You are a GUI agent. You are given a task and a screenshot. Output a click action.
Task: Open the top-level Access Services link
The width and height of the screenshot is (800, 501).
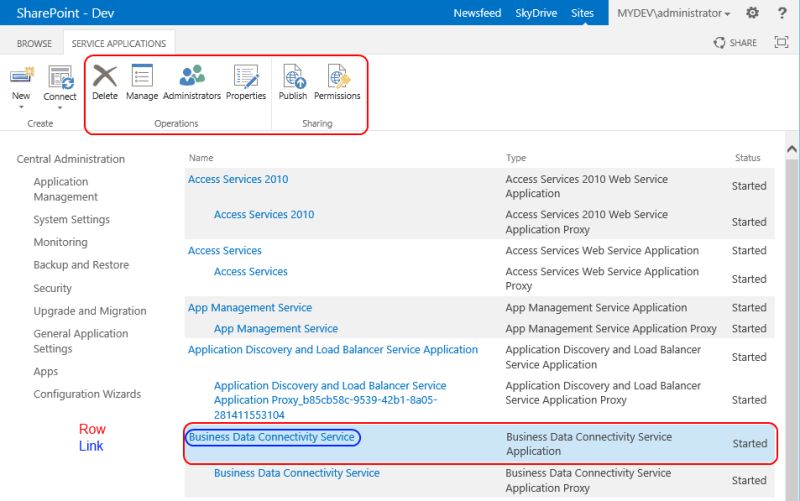pyautogui.click(x=224, y=250)
